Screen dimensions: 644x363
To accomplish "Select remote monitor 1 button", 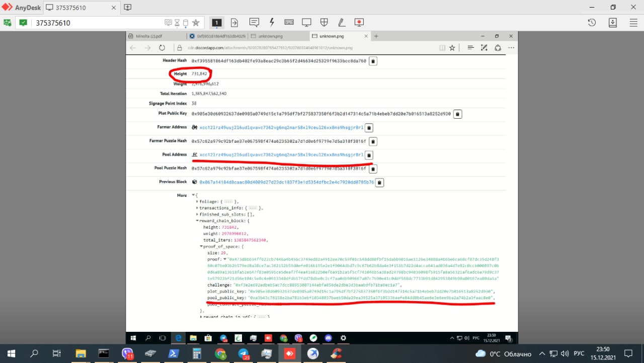I will pos(216,23).
